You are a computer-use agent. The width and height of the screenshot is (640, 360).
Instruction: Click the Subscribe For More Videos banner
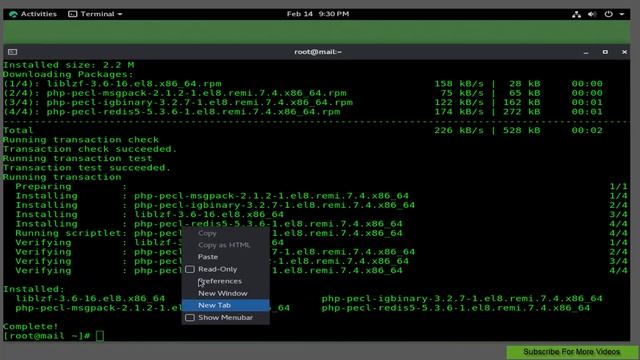click(571, 352)
